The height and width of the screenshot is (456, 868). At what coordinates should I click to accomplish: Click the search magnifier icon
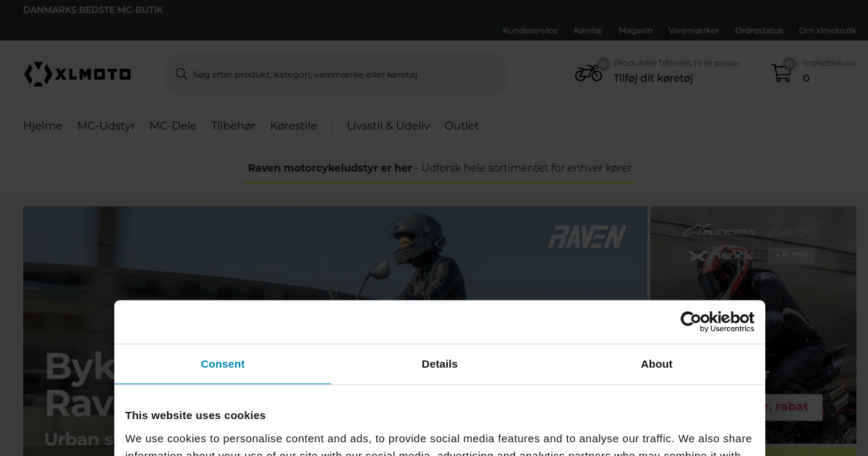click(x=182, y=74)
